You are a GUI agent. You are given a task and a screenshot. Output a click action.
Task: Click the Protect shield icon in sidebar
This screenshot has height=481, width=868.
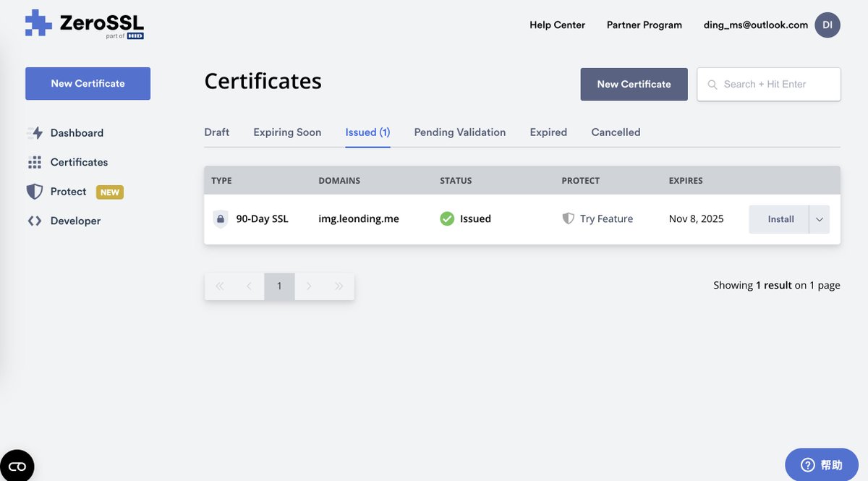point(35,192)
